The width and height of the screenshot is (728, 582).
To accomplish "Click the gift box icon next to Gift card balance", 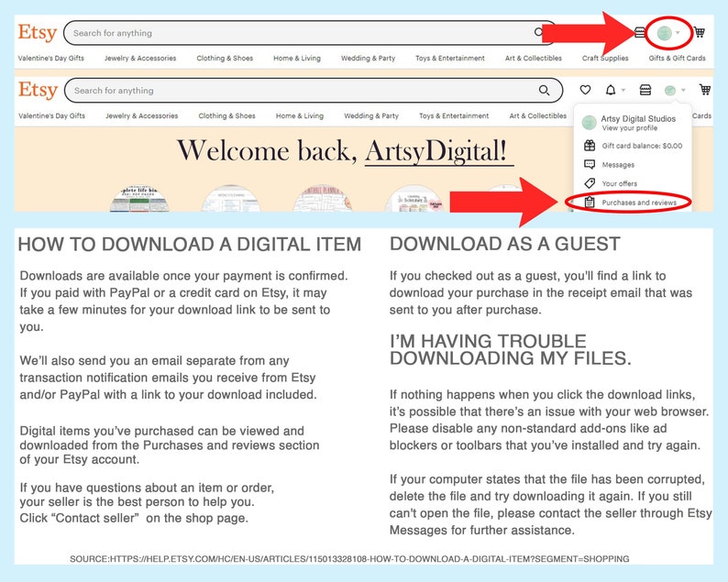I will [590, 146].
